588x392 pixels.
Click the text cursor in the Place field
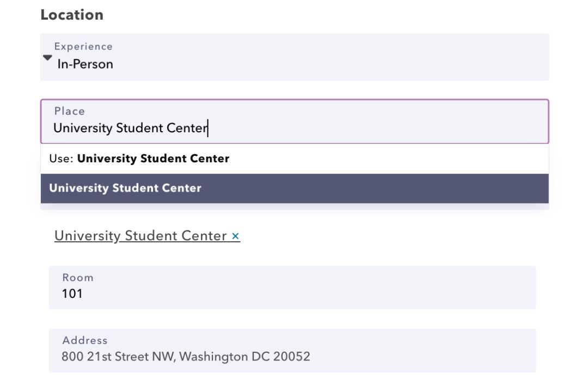(x=208, y=128)
